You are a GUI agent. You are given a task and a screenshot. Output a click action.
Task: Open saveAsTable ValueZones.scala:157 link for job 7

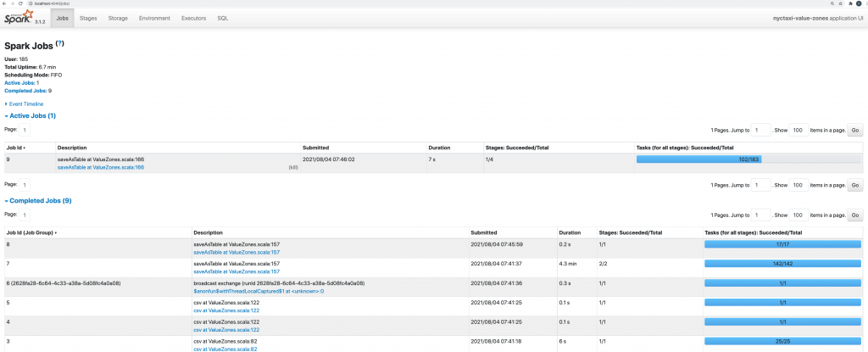coord(236,271)
